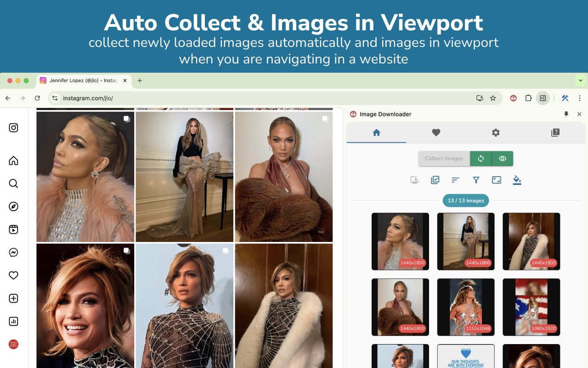This screenshot has height=368, width=588.
Task: Open the sort options icon
Action: pos(455,180)
